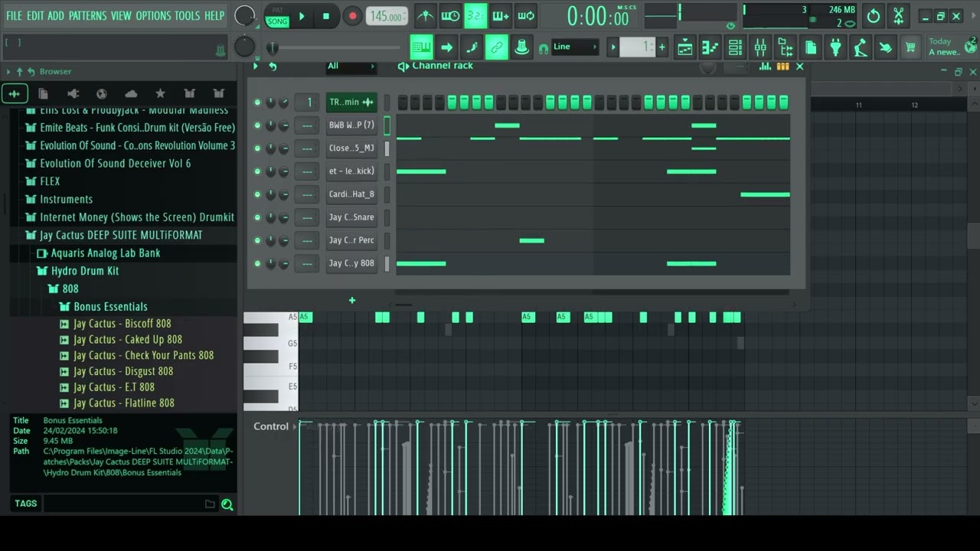The width and height of the screenshot is (980, 551).
Task: Open the Channel rack view icon
Action: pyautogui.click(x=735, y=47)
